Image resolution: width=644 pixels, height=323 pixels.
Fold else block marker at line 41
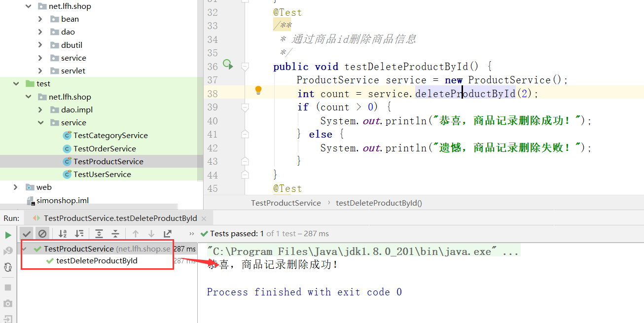click(x=245, y=134)
